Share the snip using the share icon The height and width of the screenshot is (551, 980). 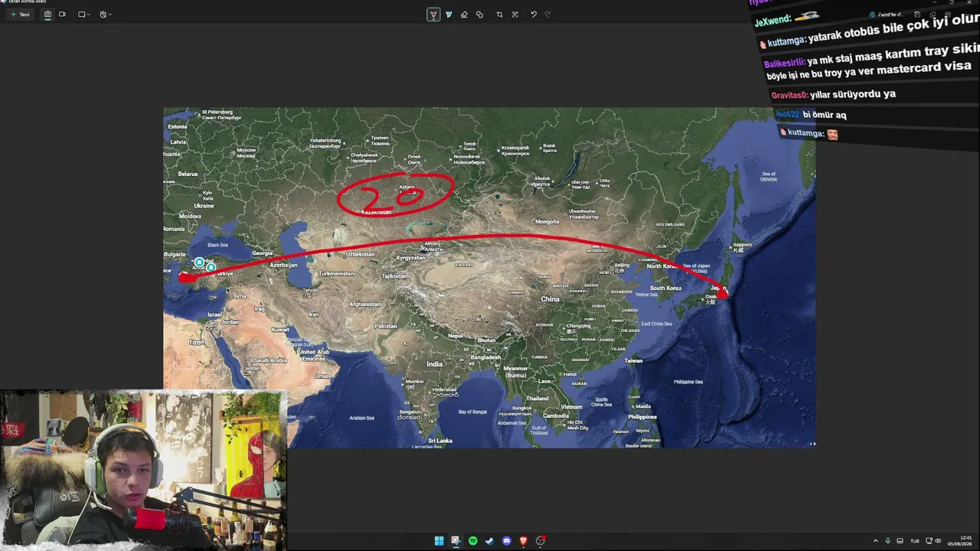[x=946, y=15]
